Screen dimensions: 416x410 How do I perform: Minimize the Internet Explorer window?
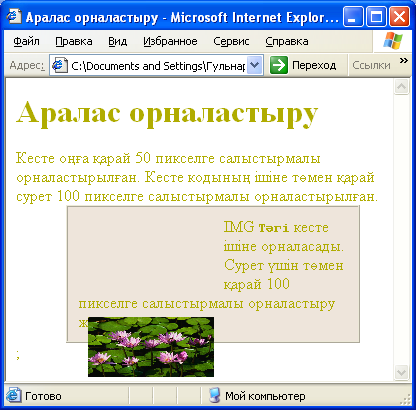point(353,16)
